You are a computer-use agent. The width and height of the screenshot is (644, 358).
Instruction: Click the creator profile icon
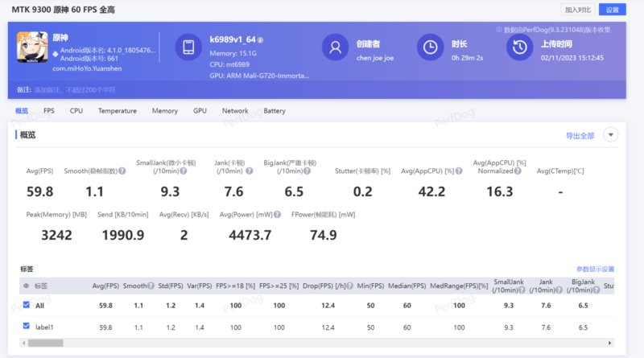[334, 48]
